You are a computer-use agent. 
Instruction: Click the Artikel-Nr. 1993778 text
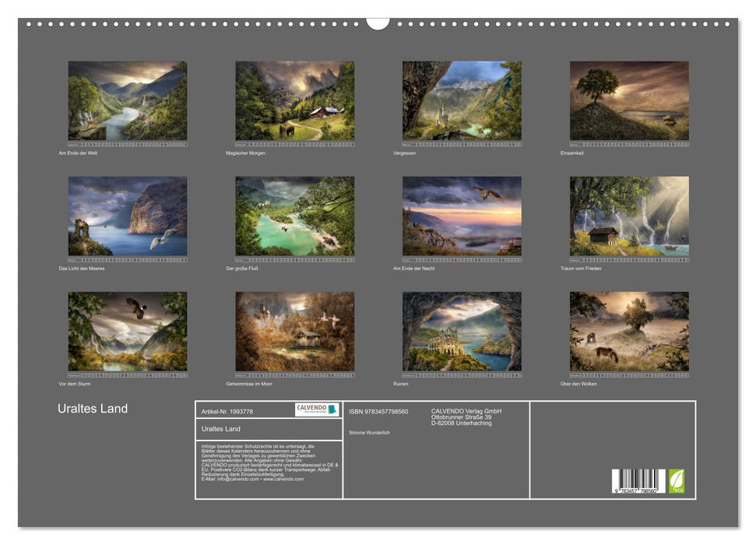pyautogui.click(x=226, y=411)
